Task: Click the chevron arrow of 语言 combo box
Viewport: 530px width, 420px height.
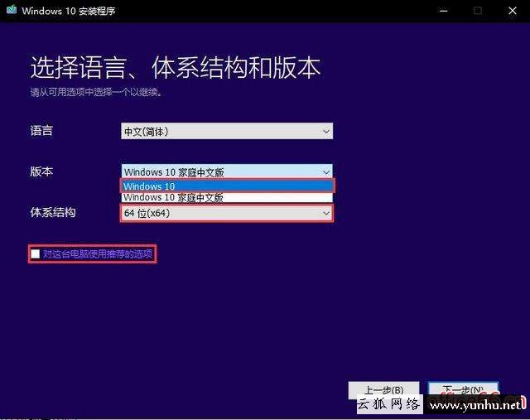Action: (x=325, y=131)
